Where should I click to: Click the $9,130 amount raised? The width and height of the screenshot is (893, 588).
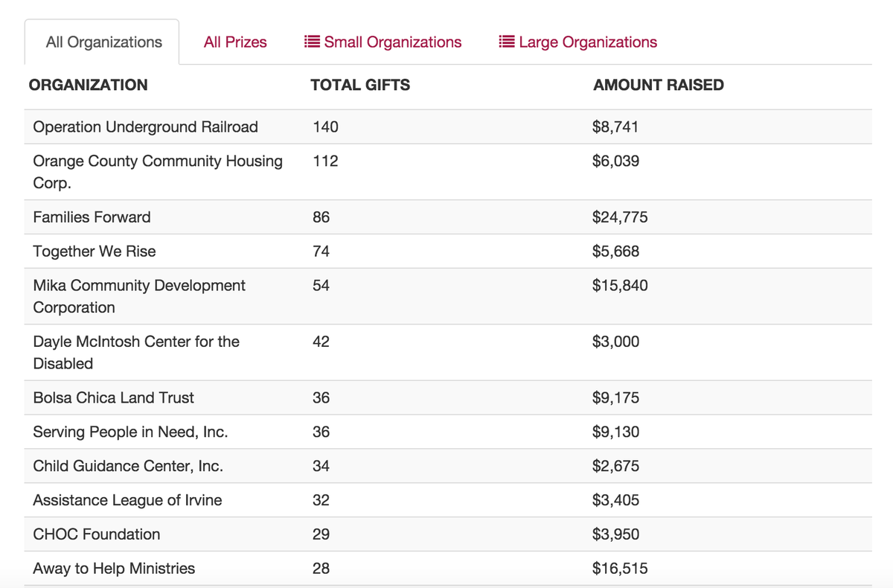[x=615, y=432]
